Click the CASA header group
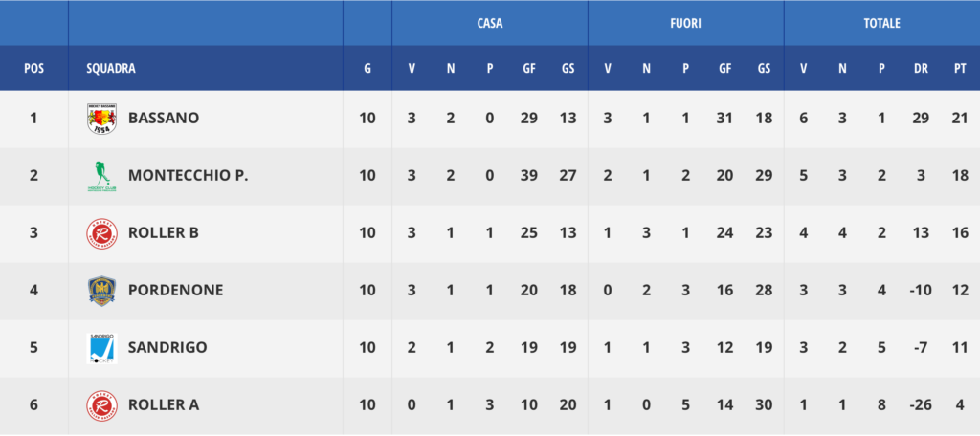The height and width of the screenshot is (436, 980). point(490,23)
